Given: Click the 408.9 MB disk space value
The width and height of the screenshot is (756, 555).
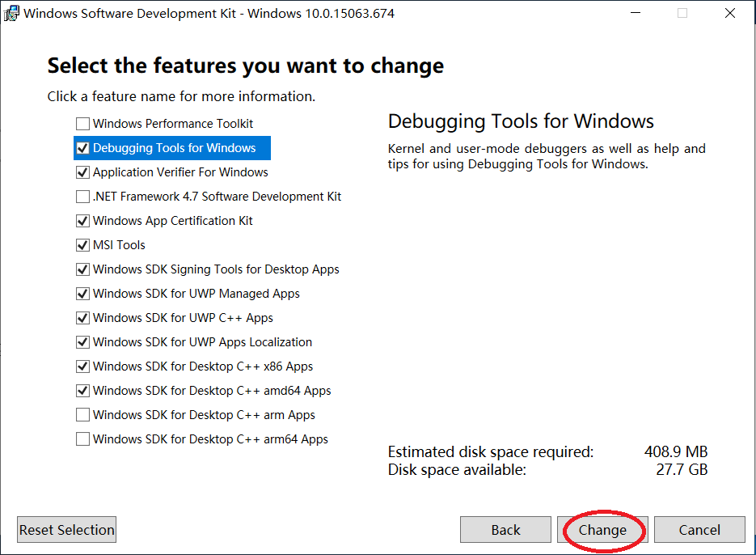Looking at the screenshot, I should coord(676,451).
